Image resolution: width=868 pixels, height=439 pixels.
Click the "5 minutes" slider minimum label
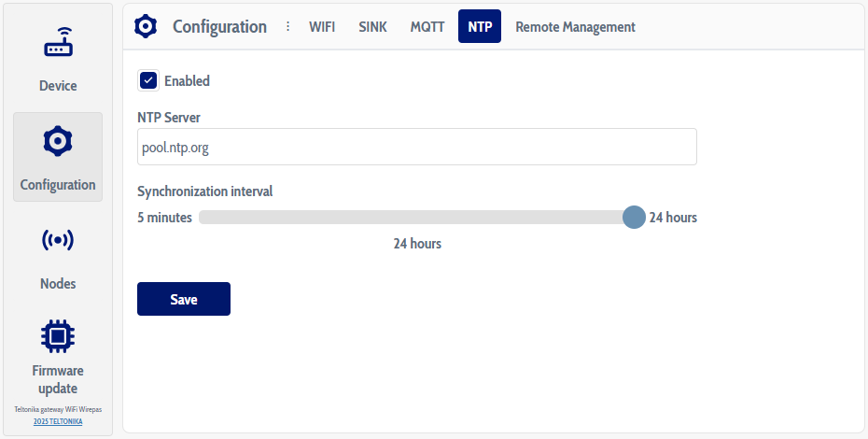[x=164, y=218]
